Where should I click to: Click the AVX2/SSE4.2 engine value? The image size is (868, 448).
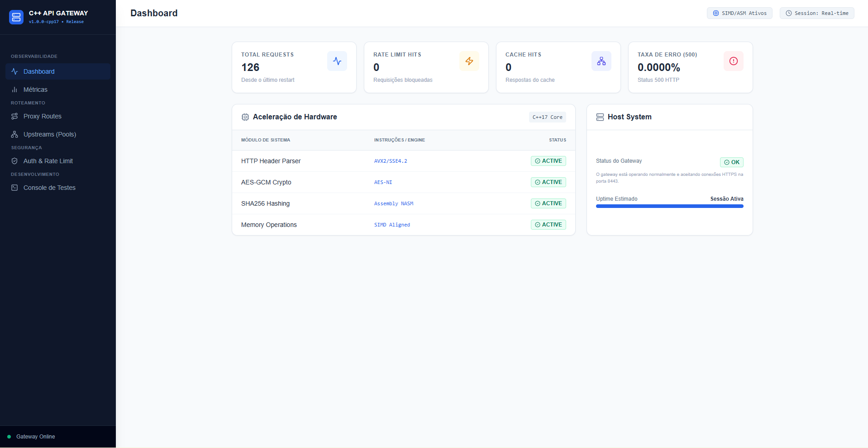point(391,161)
